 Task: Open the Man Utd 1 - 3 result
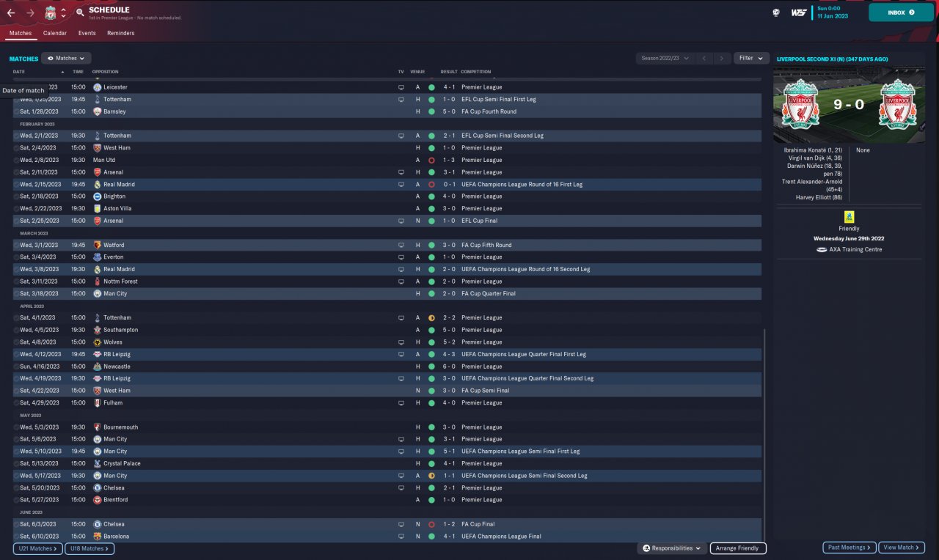coord(449,160)
